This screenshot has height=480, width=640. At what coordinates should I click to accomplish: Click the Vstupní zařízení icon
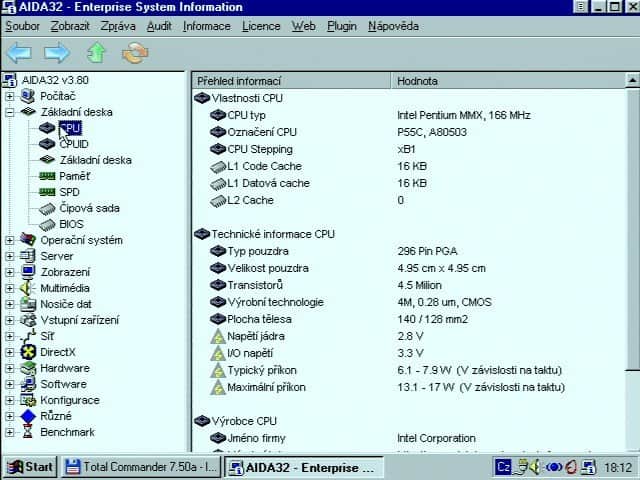pyautogui.click(x=28, y=320)
